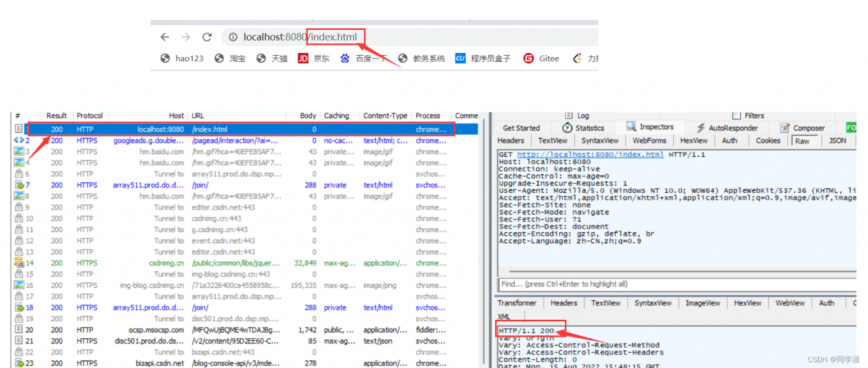
Task: Open request inspector WebForms tab
Action: point(650,141)
